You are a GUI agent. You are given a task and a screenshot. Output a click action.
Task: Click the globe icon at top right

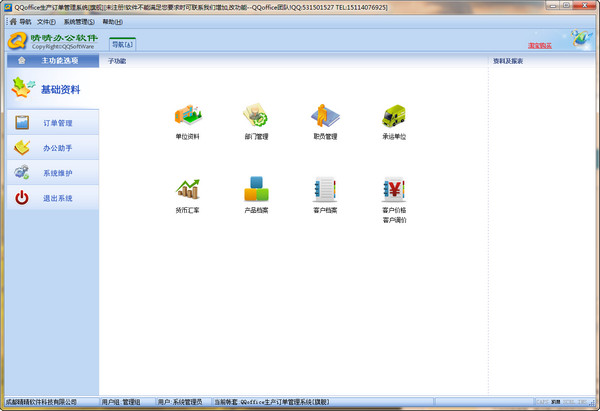[579, 39]
